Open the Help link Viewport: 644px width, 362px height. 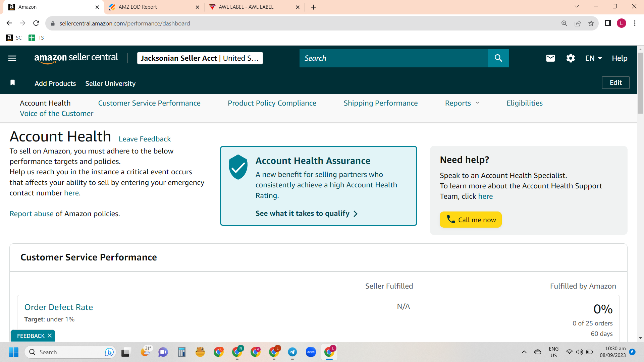620,58
